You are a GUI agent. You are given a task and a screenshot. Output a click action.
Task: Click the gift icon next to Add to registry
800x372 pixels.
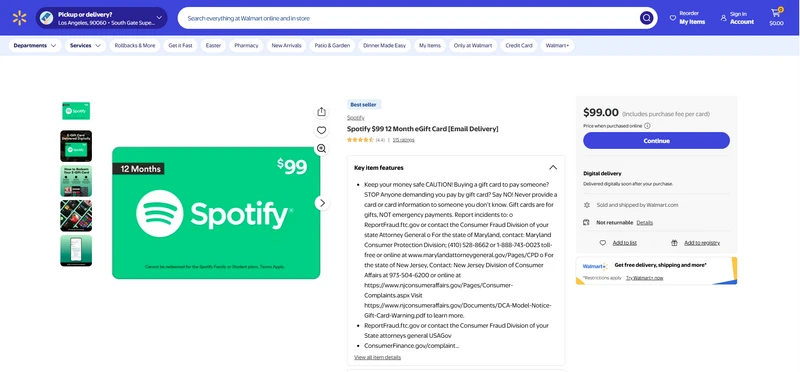tap(674, 243)
